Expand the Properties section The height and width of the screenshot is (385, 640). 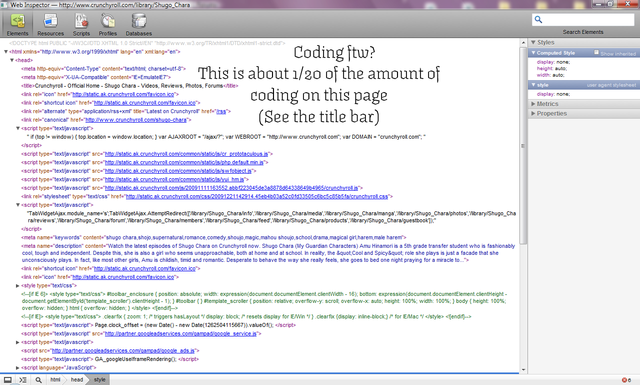point(533,113)
